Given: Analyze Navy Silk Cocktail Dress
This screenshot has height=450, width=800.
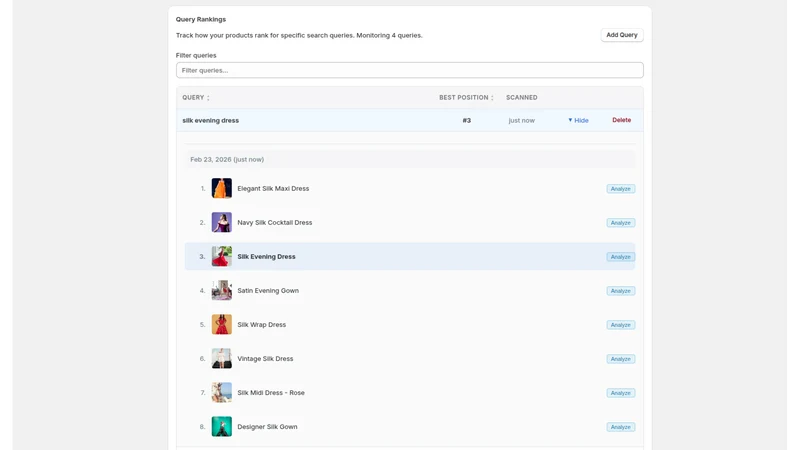Looking at the screenshot, I should pyautogui.click(x=620, y=223).
